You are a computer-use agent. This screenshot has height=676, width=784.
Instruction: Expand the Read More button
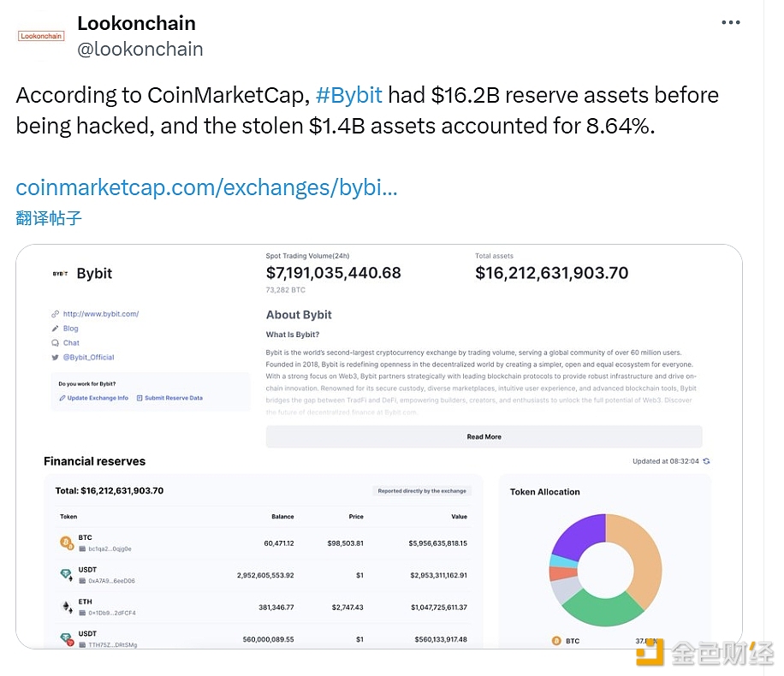(484, 436)
